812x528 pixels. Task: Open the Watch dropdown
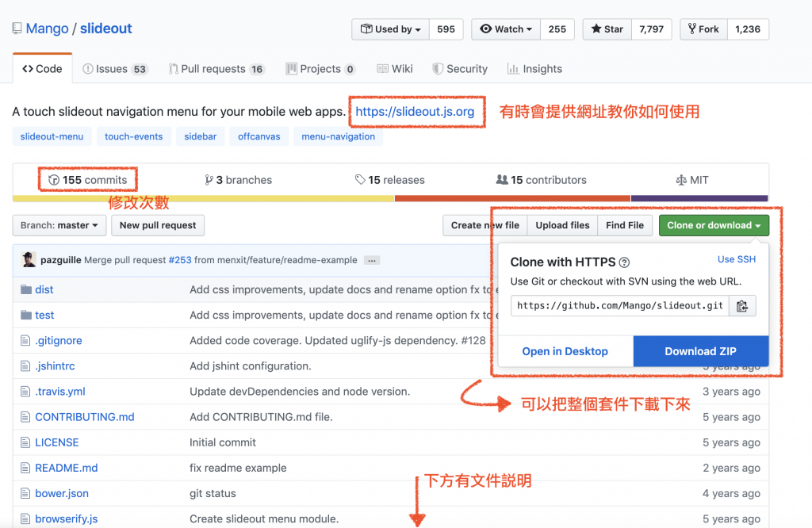point(506,29)
